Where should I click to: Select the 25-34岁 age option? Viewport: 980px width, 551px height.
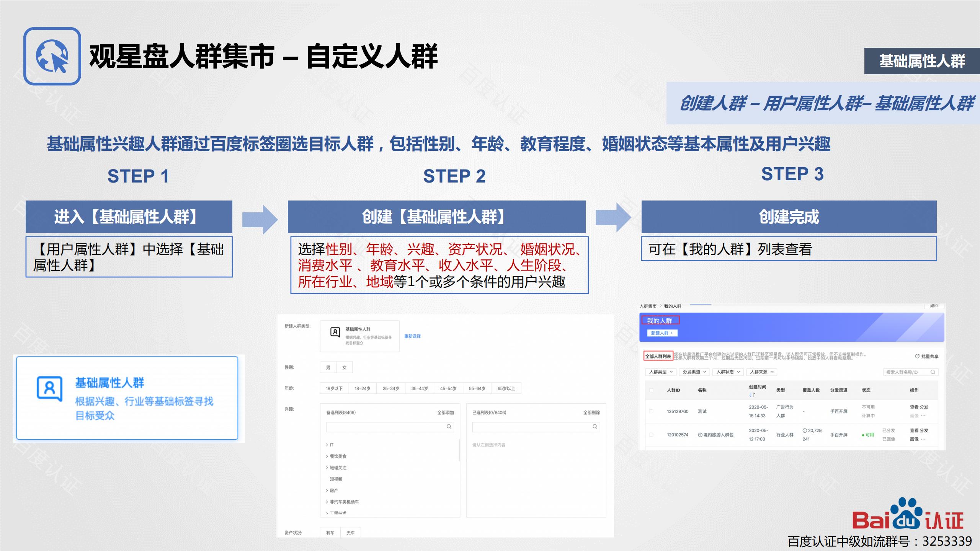[391, 388]
